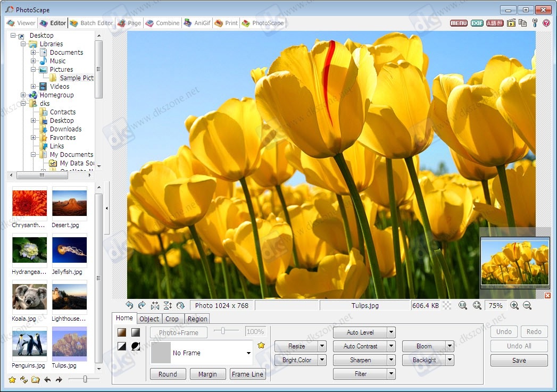Viewport: 557px width, 392px height.
Task: Collapse the Libraries tree node
Action: pos(23,44)
